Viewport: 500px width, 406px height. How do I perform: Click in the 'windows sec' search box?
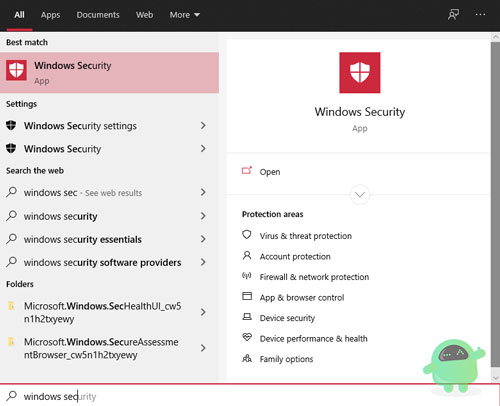250,396
